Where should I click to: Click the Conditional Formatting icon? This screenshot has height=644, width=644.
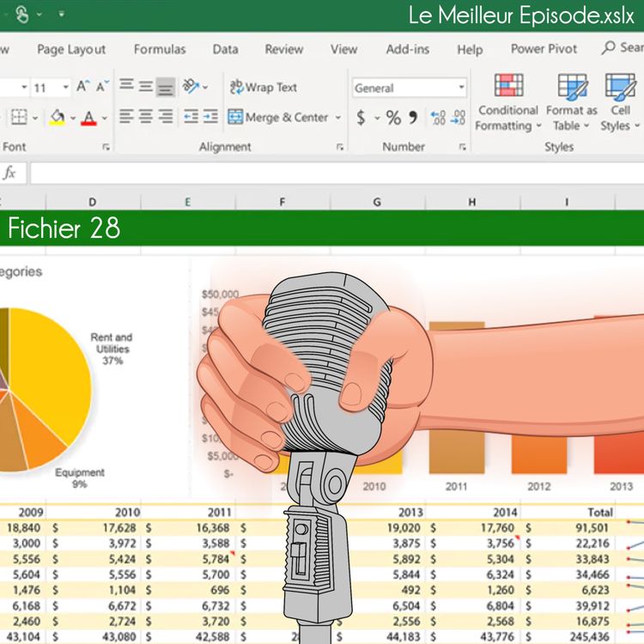(x=508, y=86)
